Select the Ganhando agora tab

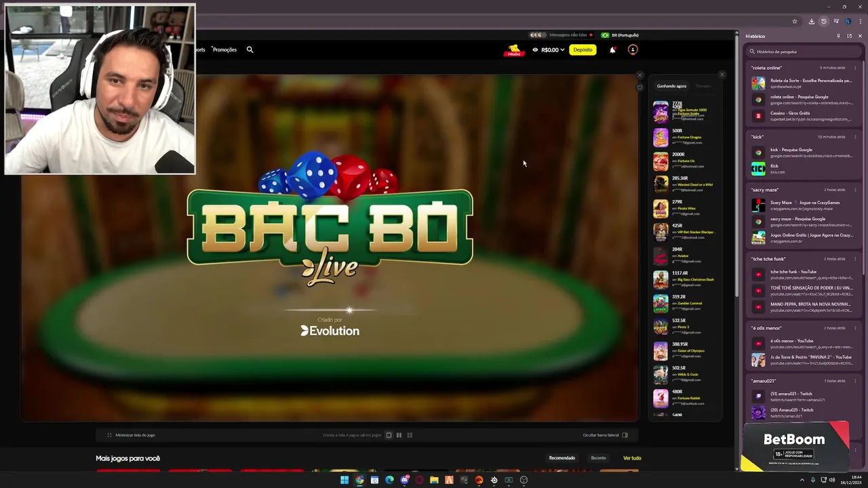671,86
